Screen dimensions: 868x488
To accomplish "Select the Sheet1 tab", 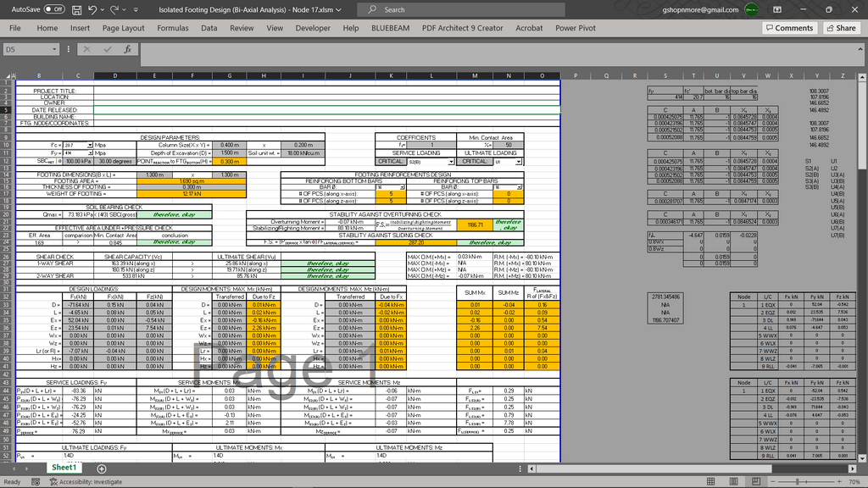I will point(64,468).
